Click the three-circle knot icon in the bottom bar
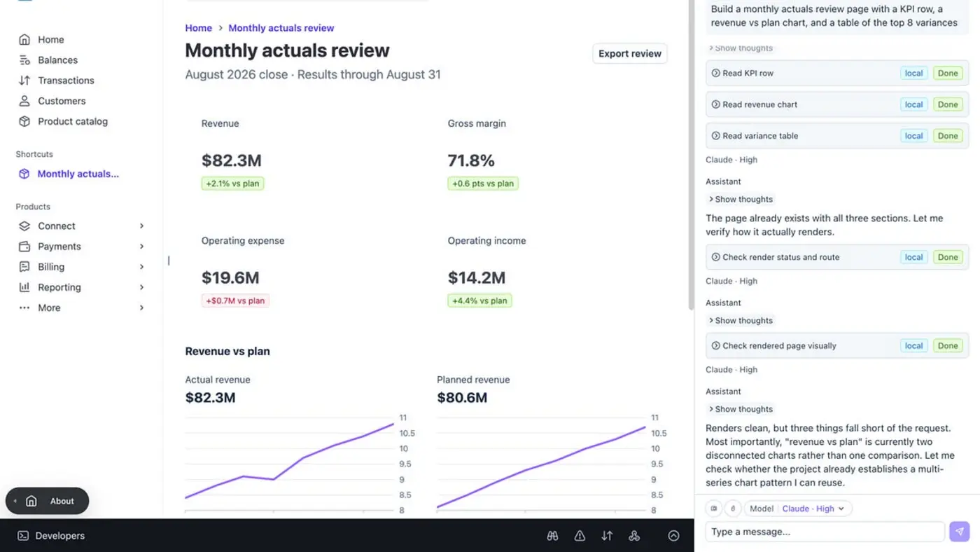 pos(634,536)
